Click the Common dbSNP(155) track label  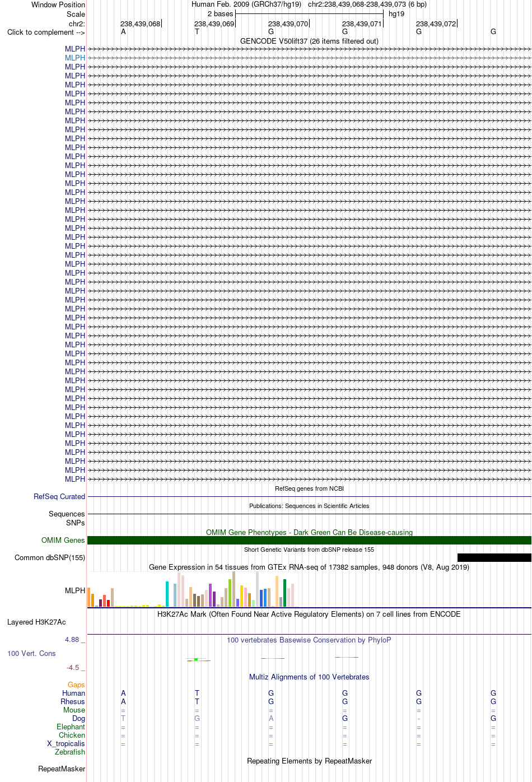(x=50, y=557)
